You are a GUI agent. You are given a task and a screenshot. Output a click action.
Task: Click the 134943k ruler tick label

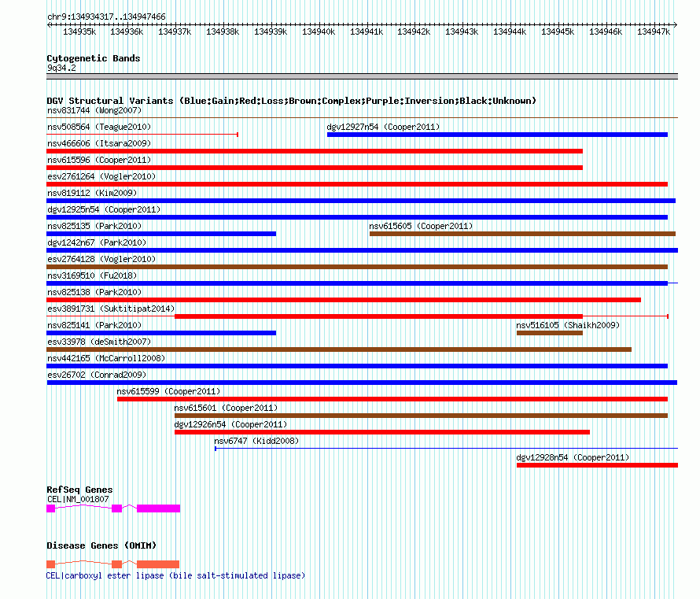tap(462, 31)
